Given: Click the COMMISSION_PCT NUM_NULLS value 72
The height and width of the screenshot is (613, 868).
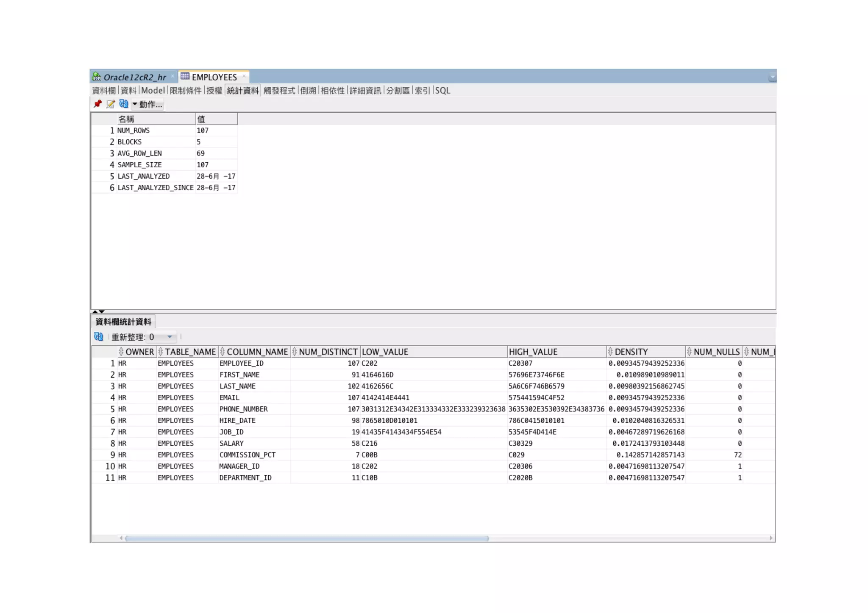Looking at the screenshot, I should [x=738, y=455].
